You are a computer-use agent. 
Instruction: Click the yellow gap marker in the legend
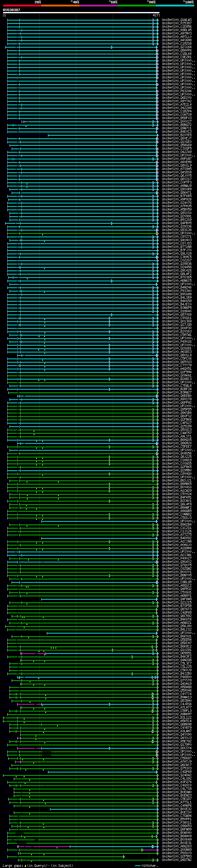pos(25,866)
